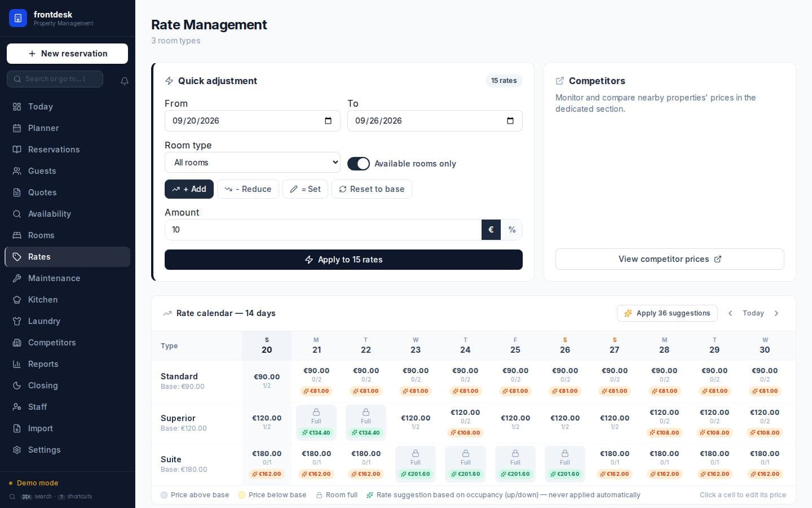
Task: Select percent amount unit
Action: pyautogui.click(x=512, y=230)
